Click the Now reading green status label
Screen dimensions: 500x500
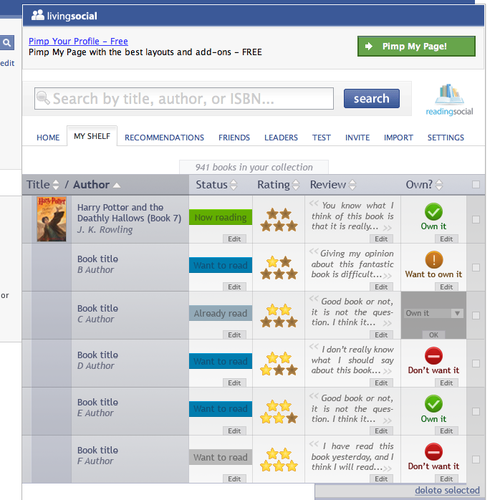click(220, 217)
